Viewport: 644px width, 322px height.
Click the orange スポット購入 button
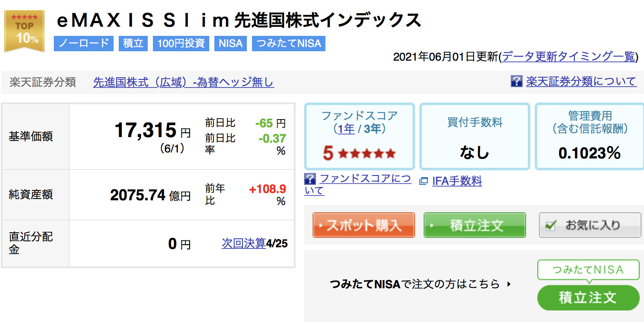(363, 225)
